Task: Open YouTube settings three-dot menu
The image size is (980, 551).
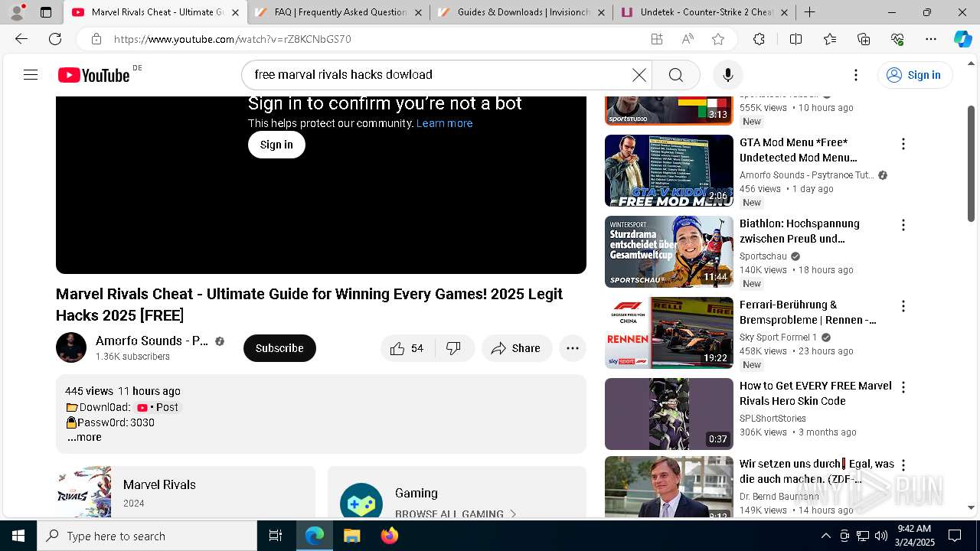Action: coord(855,74)
